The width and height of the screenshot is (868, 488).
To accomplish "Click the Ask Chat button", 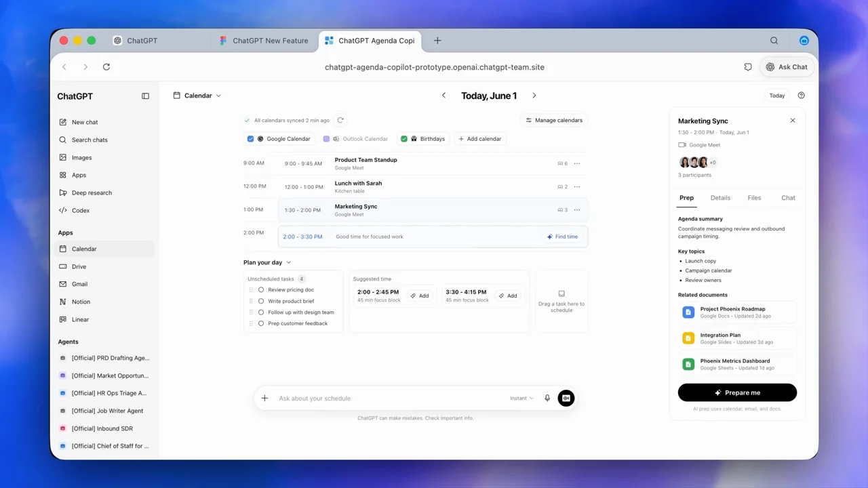I will click(787, 67).
